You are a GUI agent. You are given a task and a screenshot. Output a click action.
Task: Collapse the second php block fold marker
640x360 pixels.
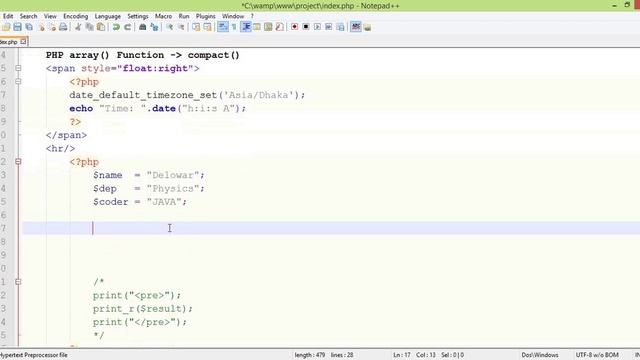point(18,162)
